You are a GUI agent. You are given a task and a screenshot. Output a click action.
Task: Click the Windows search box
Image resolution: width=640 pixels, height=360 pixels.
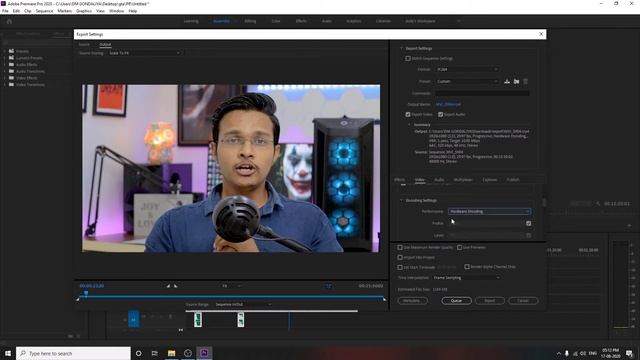[x=73, y=353]
